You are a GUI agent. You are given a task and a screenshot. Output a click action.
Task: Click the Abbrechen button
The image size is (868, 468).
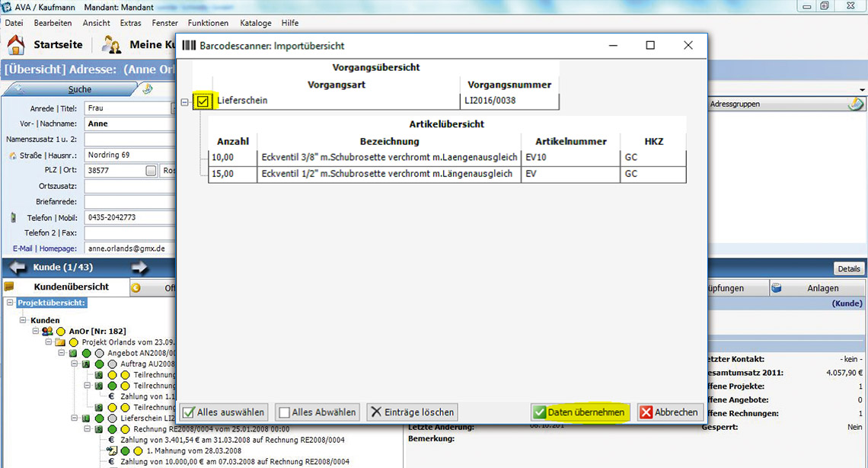[669, 412]
